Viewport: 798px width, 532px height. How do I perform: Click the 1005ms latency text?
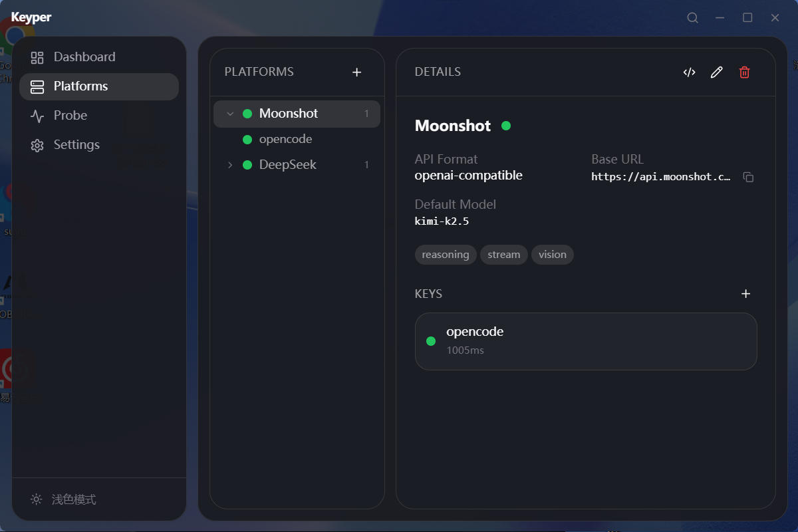(465, 350)
